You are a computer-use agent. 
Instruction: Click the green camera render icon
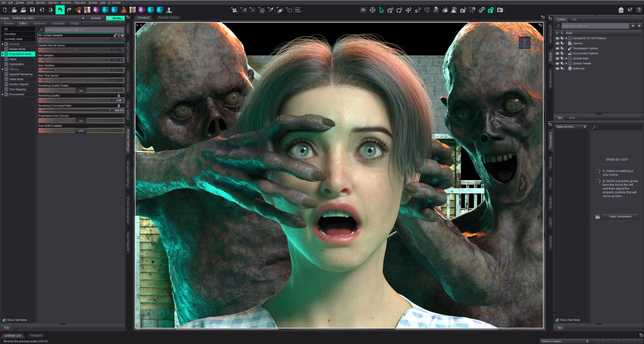(x=491, y=10)
